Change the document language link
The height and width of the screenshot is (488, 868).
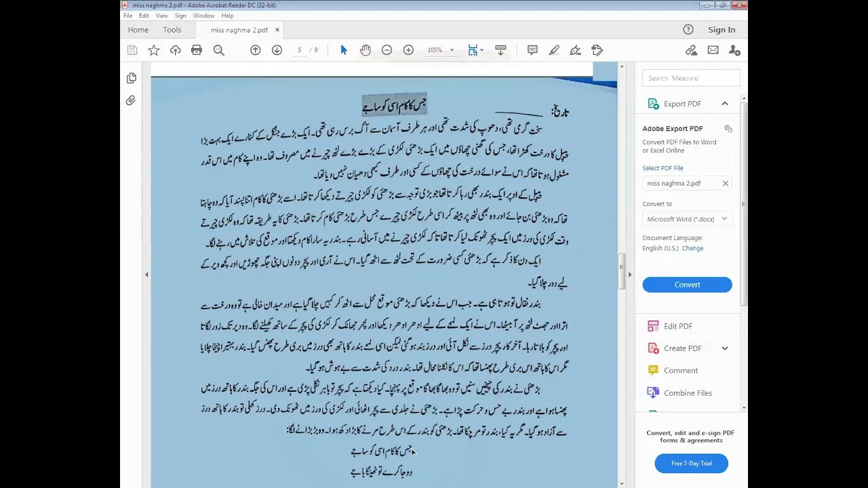tap(692, 248)
